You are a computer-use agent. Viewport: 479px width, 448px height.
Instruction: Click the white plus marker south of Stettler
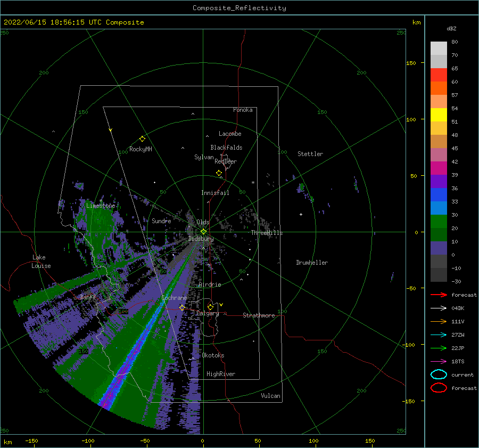301,214
